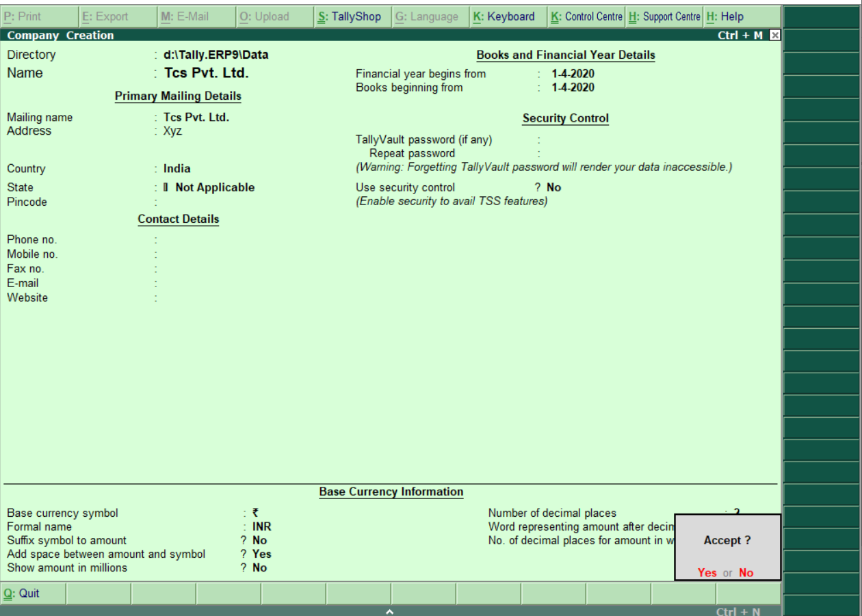Expand the bottom panel with the up arrow
This screenshot has height=616, width=862.
pos(390,611)
